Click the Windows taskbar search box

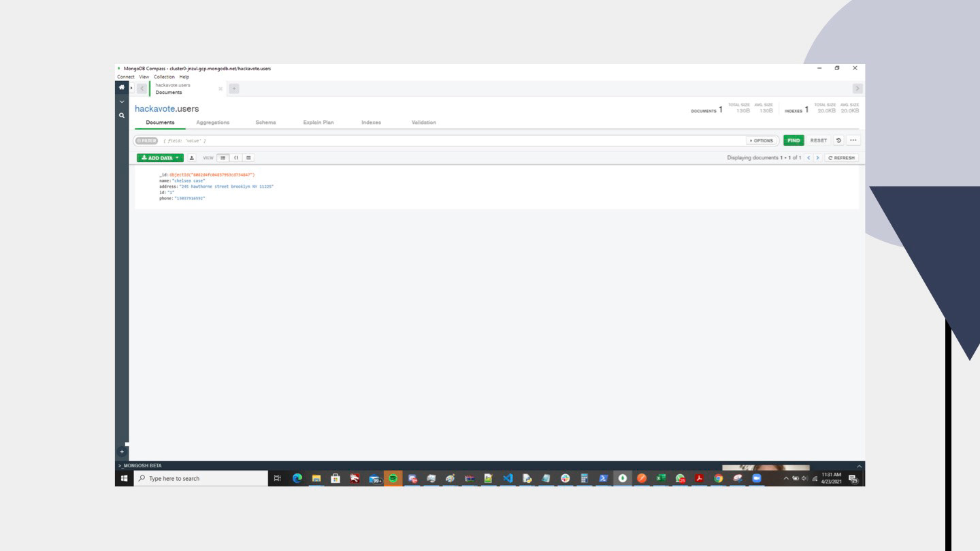[x=201, y=478]
